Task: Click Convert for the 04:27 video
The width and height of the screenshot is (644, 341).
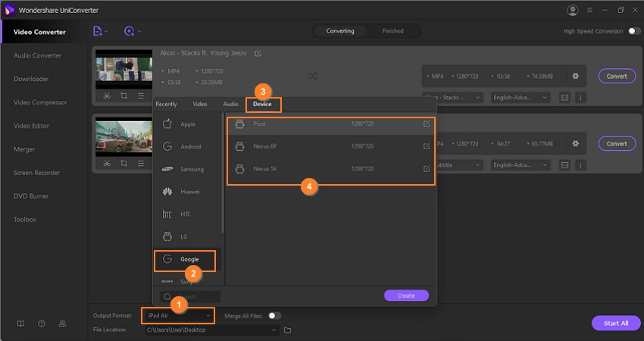Action: click(x=617, y=143)
